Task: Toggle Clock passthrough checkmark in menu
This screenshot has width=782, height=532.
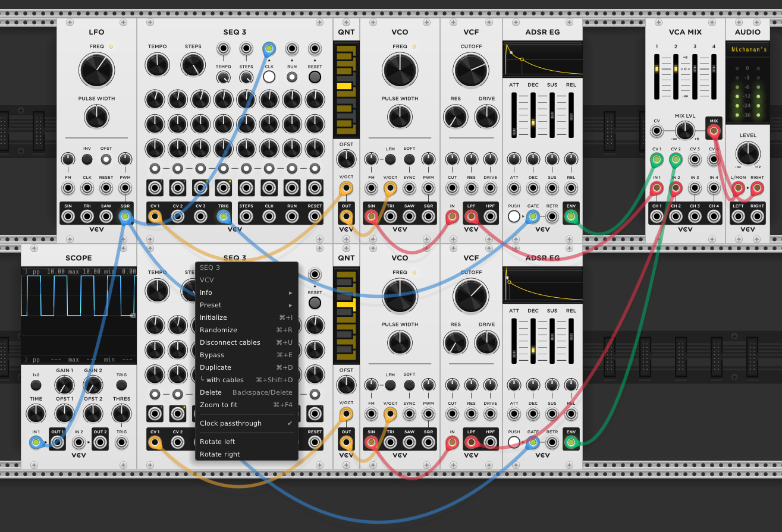Action: tap(246, 423)
